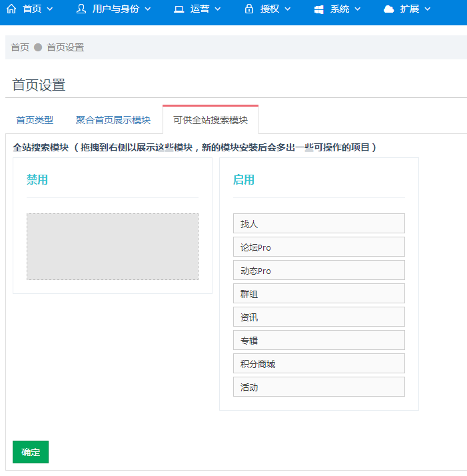Viewport: 467px width, 476px height.
Task: Click the lock icon beside 授权
Action: click(249, 9)
